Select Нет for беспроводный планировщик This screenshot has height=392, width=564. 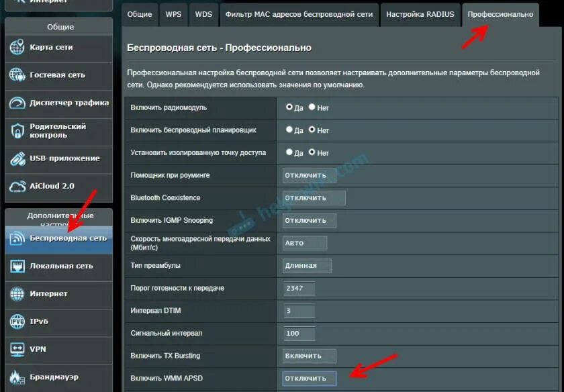click(312, 130)
